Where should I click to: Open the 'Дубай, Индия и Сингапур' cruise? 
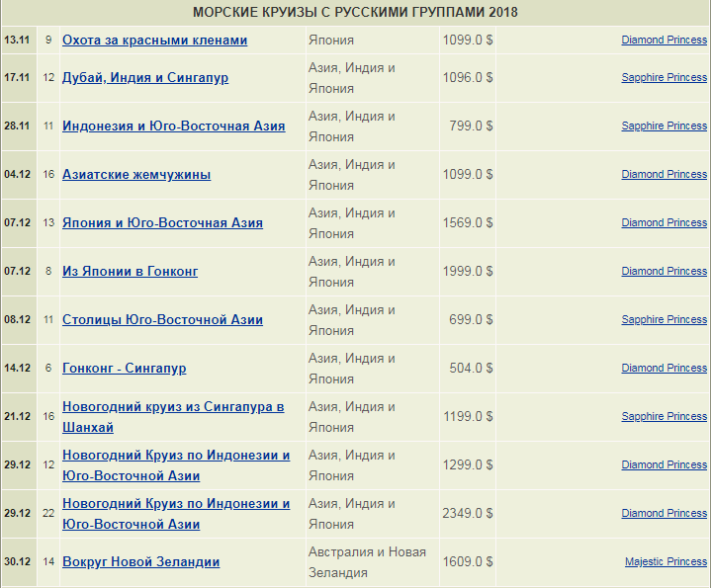coord(145,78)
